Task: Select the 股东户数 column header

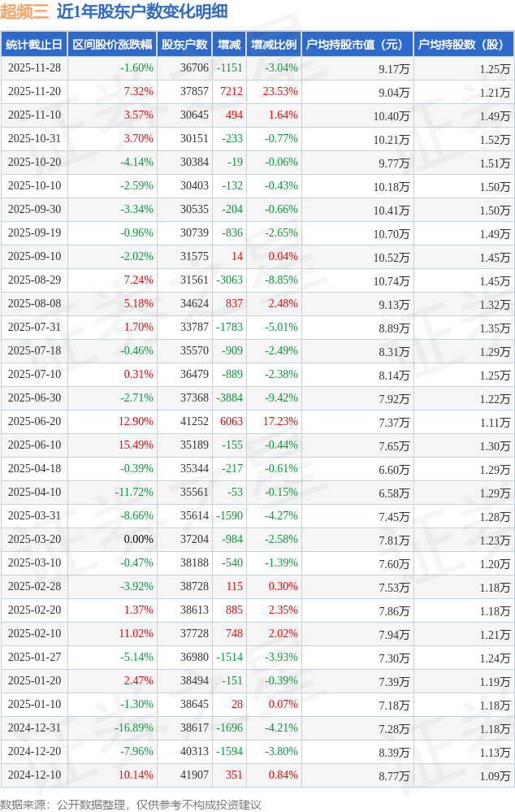Action: [184, 45]
